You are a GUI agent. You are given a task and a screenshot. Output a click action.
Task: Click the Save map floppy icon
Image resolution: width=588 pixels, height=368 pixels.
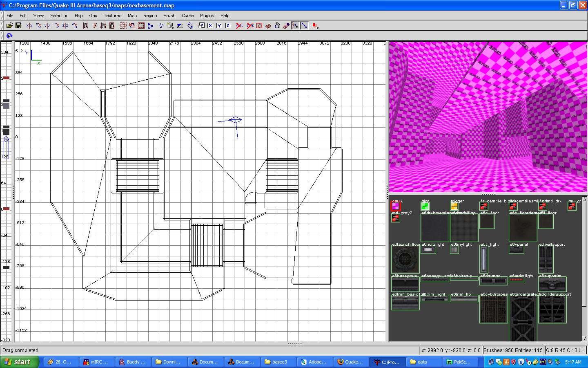pos(18,25)
